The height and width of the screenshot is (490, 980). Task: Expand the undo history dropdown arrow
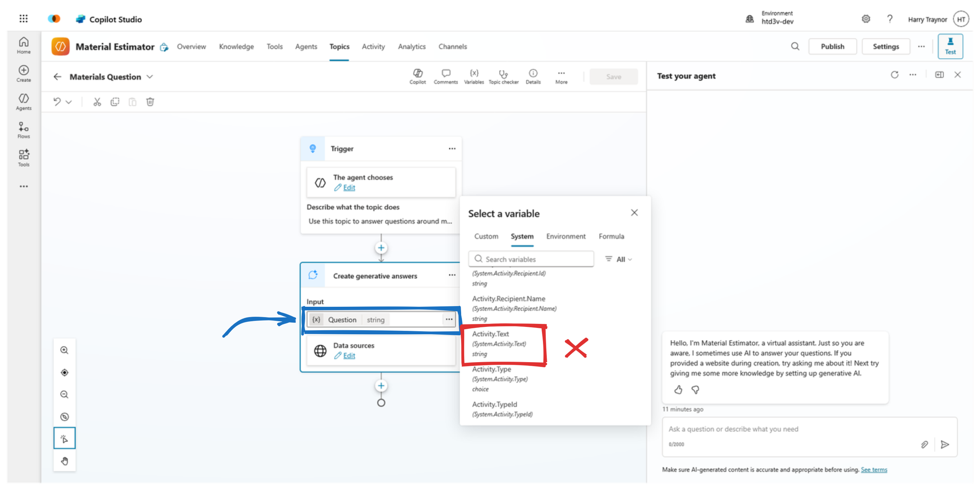click(x=69, y=102)
